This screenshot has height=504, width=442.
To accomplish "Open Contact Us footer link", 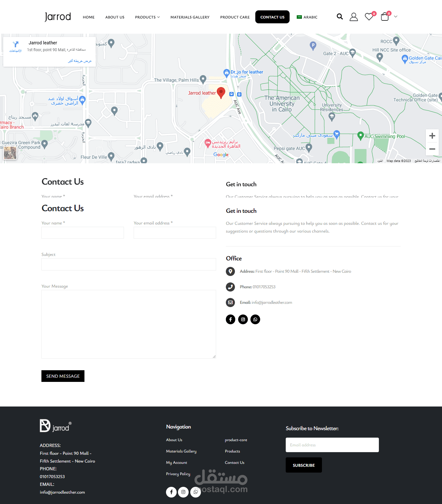I will 235,463.
